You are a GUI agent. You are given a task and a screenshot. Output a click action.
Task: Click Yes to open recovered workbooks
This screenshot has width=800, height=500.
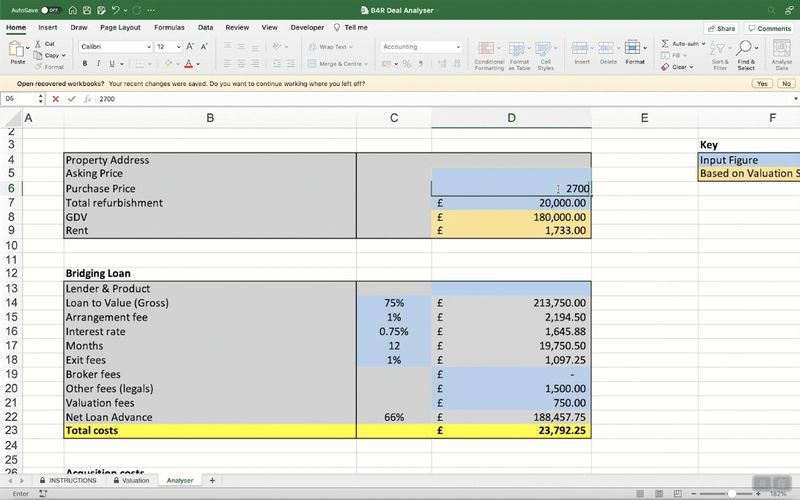[762, 84]
